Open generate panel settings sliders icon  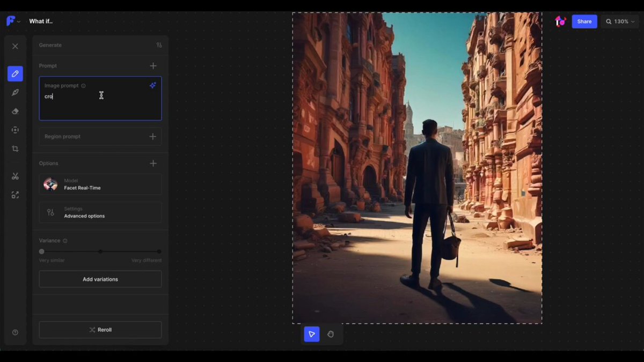(159, 45)
